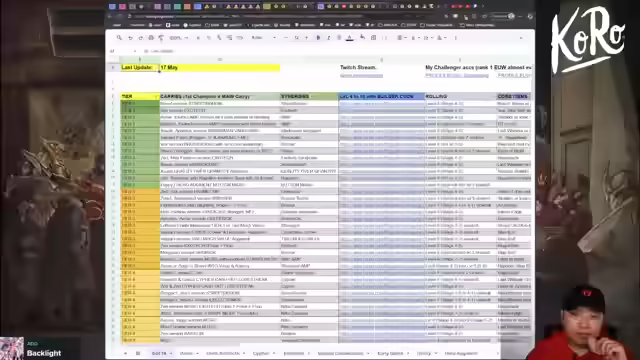
Task: Toggle Bold formatting
Action: pos(318,38)
